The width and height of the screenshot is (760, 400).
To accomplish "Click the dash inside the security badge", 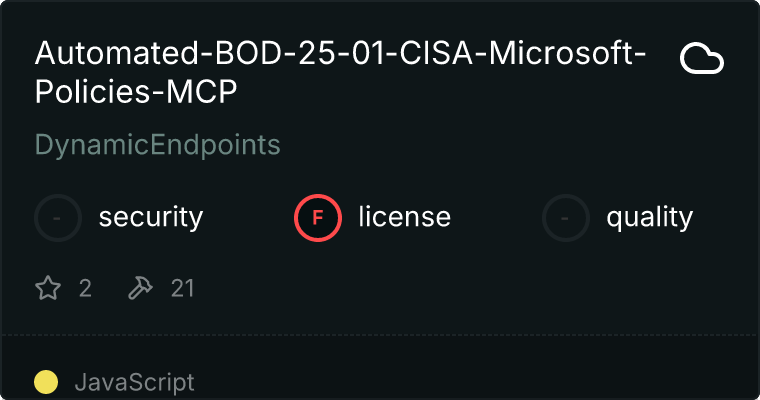I will (x=58, y=217).
